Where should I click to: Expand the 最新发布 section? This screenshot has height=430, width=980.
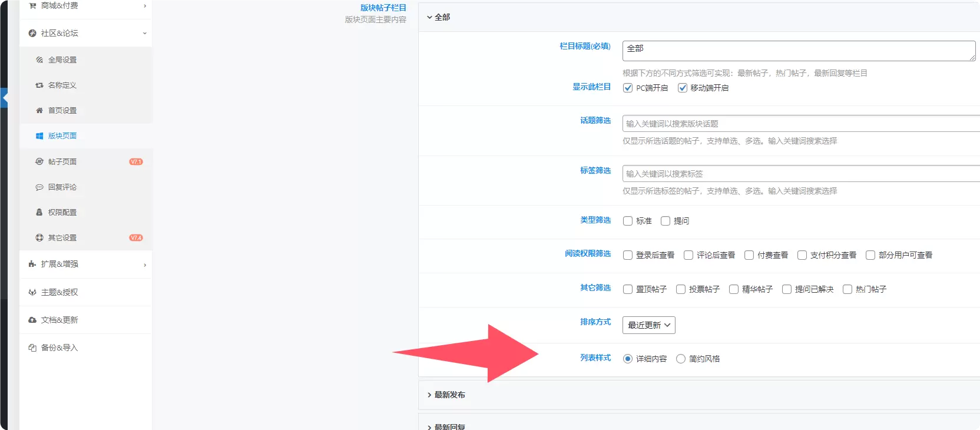point(699,395)
